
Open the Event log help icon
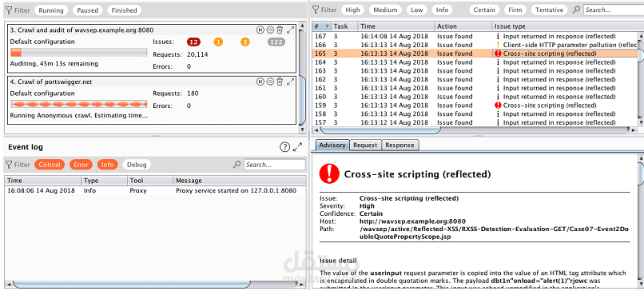coord(285,147)
